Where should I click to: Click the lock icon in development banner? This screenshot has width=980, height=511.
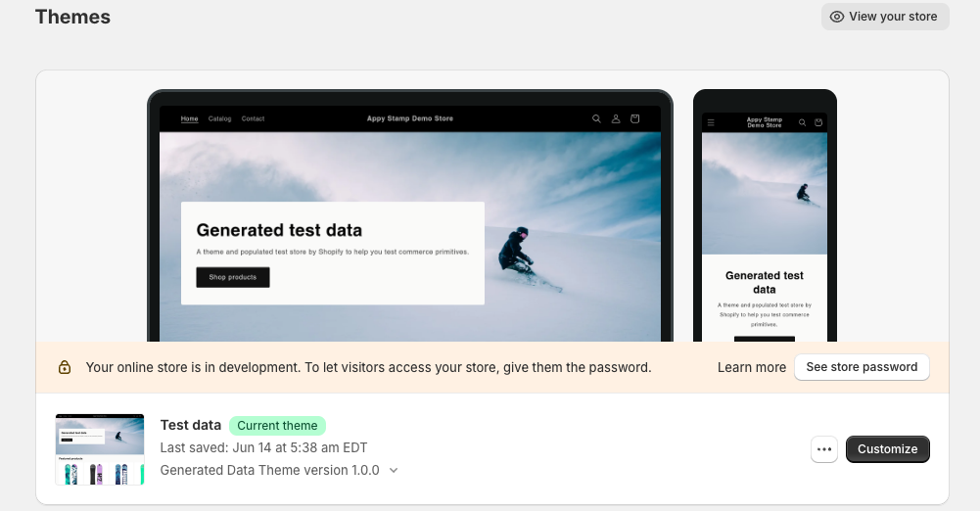click(x=65, y=367)
